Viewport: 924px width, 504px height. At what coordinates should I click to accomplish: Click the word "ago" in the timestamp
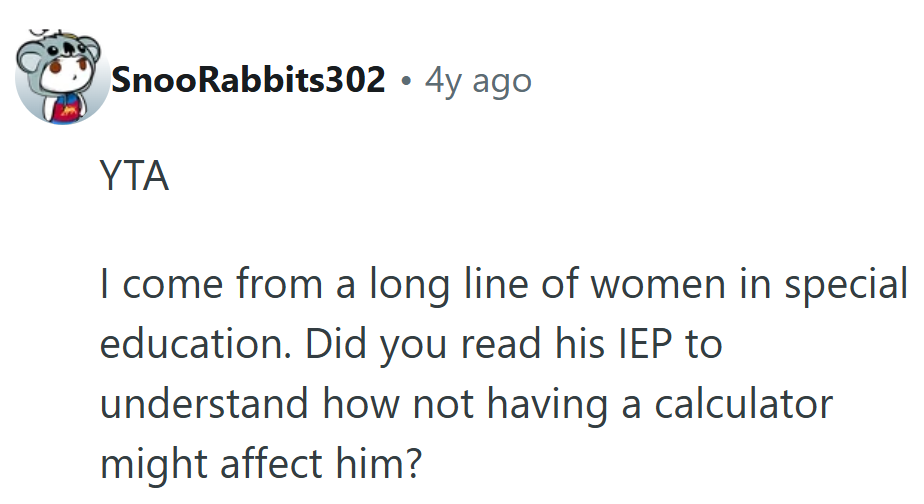(501, 80)
